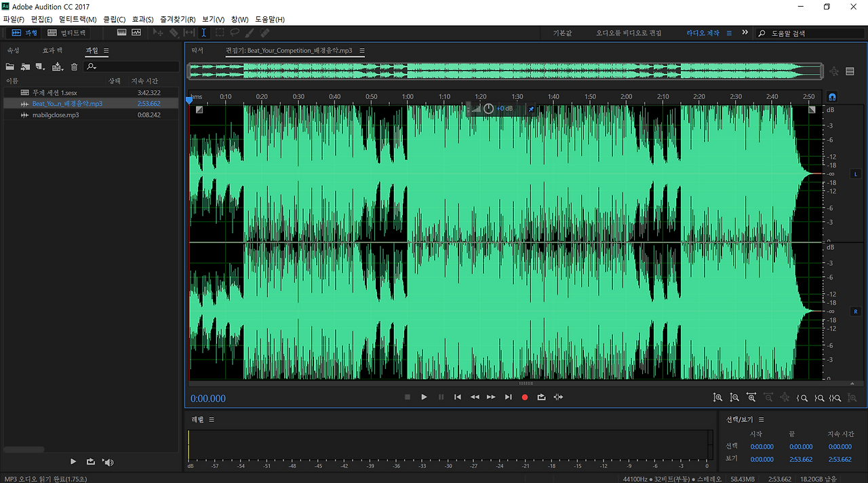Image resolution: width=868 pixels, height=483 pixels.
Task: Sort files by 지속 시간 column header
Action: coord(144,81)
